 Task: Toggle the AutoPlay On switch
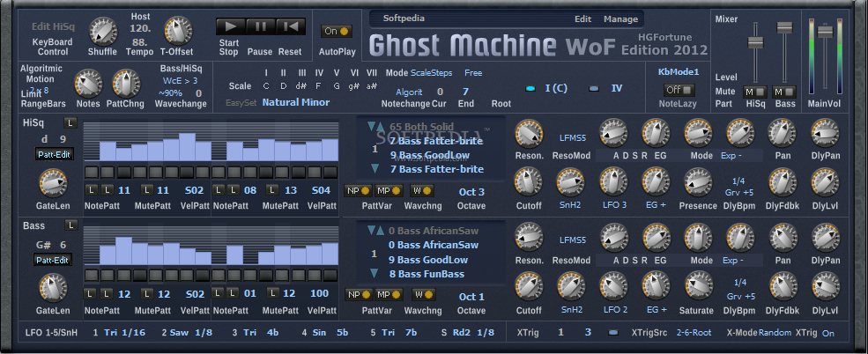[336, 32]
